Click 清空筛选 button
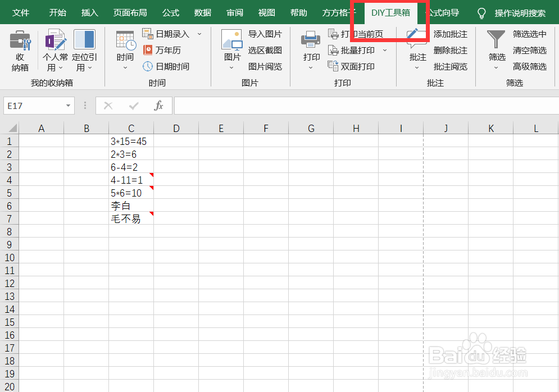The height and width of the screenshot is (392, 559). pyautogui.click(x=529, y=50)
